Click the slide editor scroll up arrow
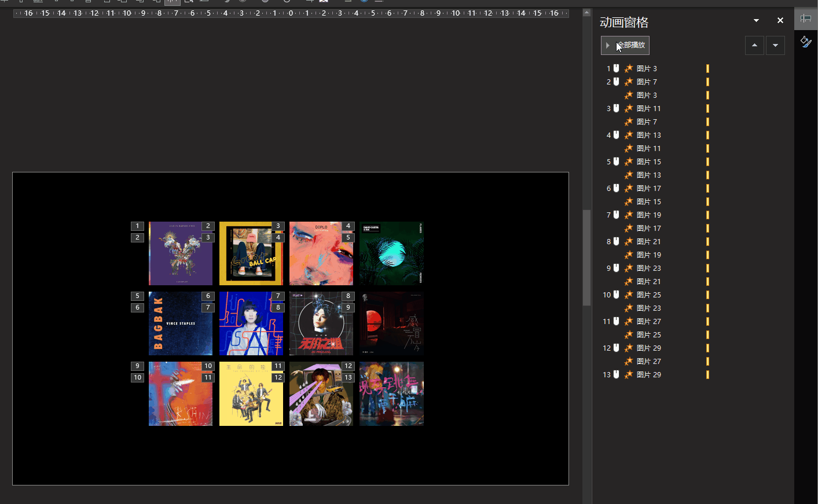The height and width of the screenshot is (504, 818). (586, 12)
